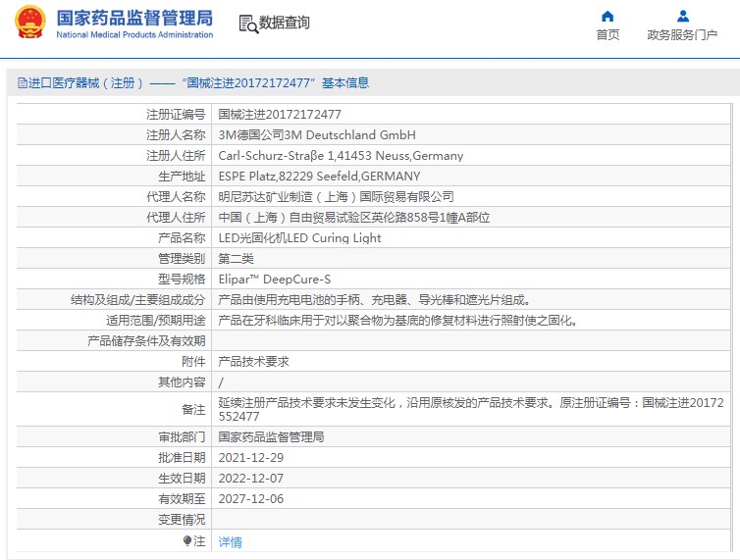Click the 首页 navigation label
The height and width of the screenshot is (560, 740).
coord(608,35)
